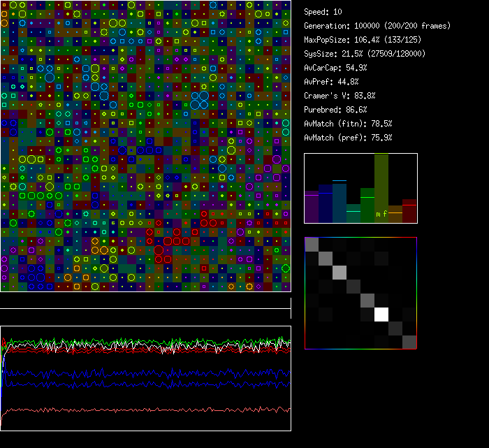Select the MaxPopSize statistic line
Image resolution: width=489 pixels, height=448 pixels.
365,40
